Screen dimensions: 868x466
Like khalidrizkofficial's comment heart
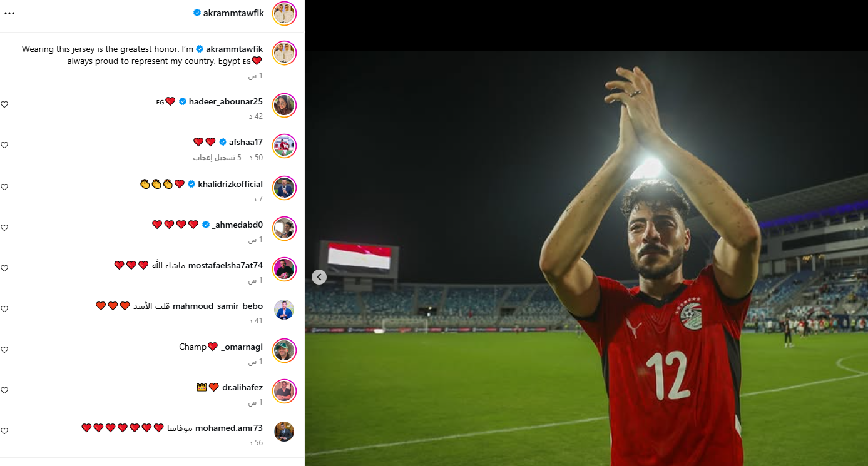pos(4,187)
